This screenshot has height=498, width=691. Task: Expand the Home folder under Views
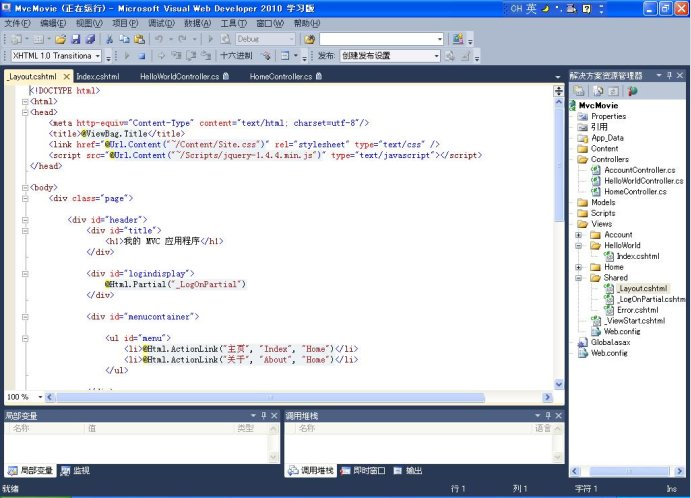[579, 267]
